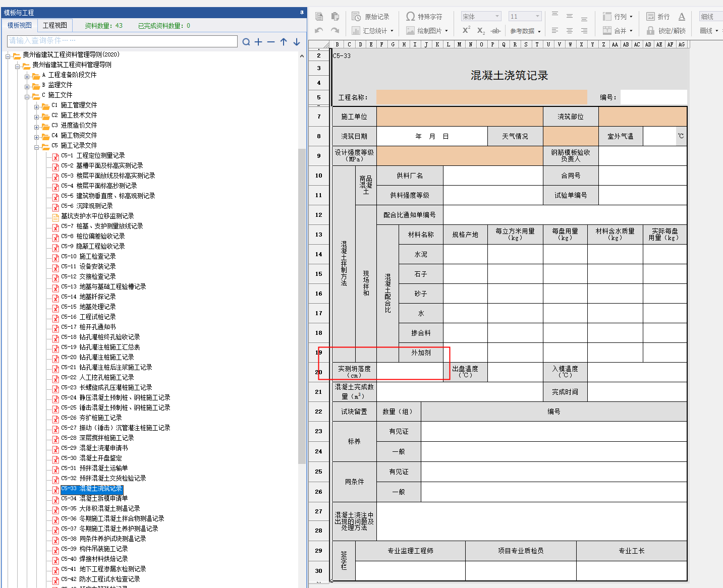This screenshot has width=723, height=588.
Task: Switch to 工程视图 tab
Action: 55,25
